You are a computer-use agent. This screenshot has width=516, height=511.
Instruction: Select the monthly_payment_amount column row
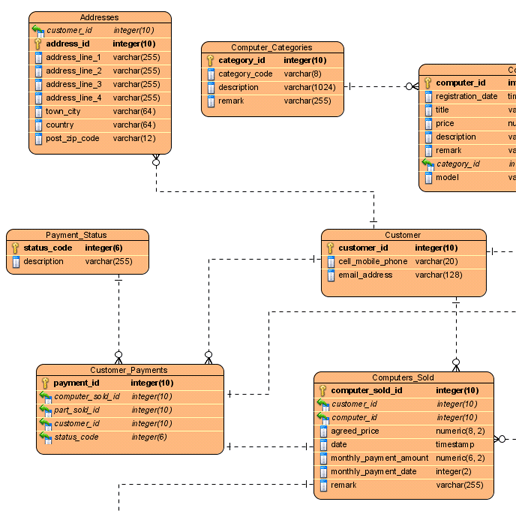click(403, 458)
